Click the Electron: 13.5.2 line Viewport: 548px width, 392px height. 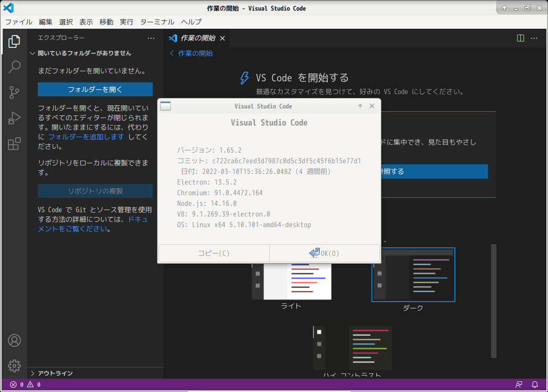click(206, 182)
